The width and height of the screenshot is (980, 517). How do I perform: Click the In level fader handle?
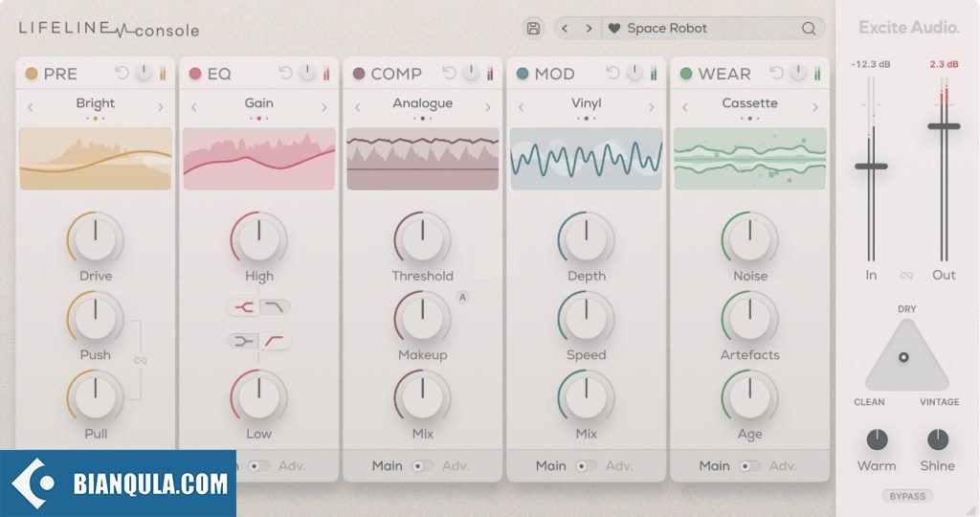[871, 167]
